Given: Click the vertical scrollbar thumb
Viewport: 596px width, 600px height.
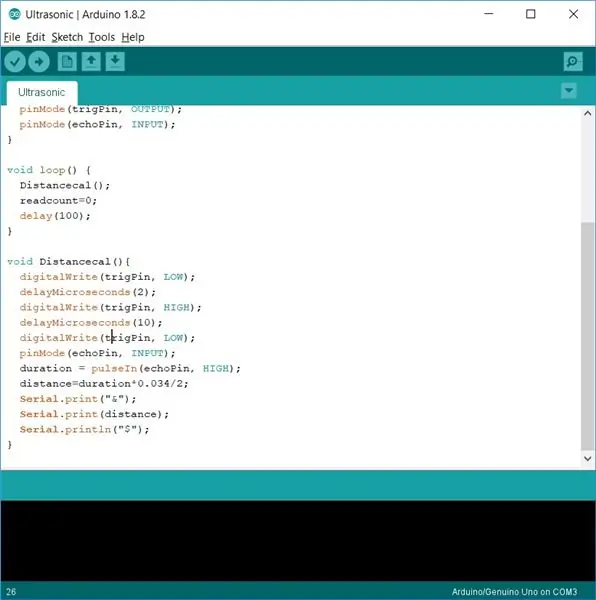Looking at the screenshot, I should tap(588, 336).
